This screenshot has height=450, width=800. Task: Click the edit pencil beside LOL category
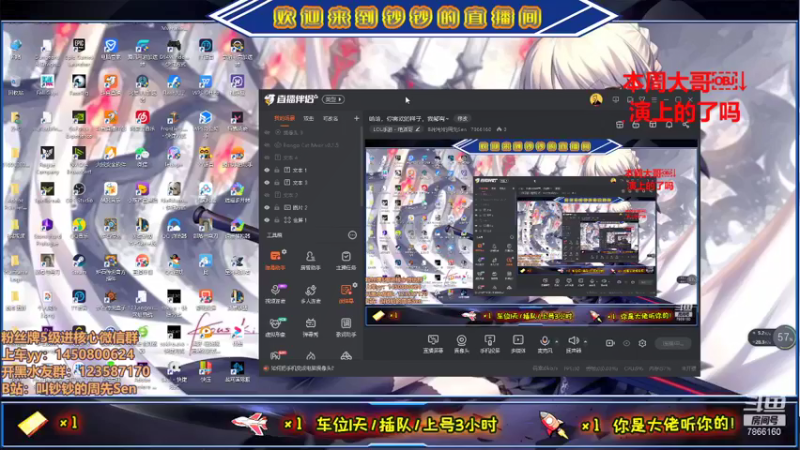pyautogui.click(x=418, y=129)
